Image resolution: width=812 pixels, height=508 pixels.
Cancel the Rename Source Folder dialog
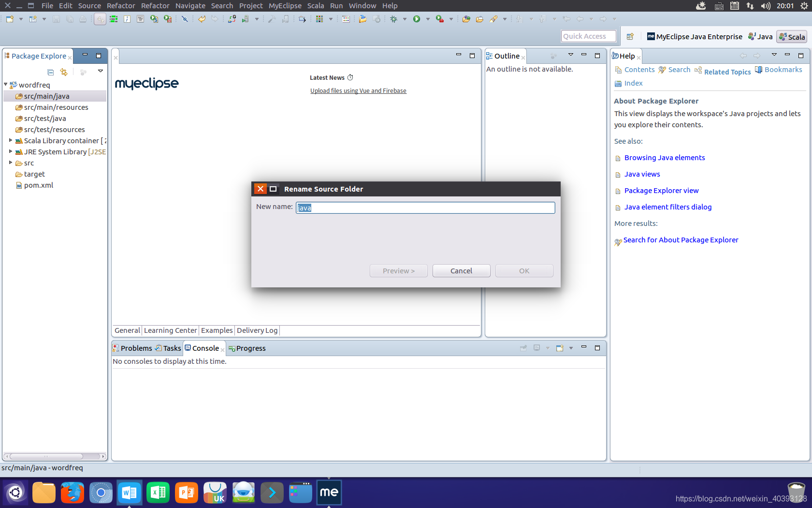click(461, 270)
